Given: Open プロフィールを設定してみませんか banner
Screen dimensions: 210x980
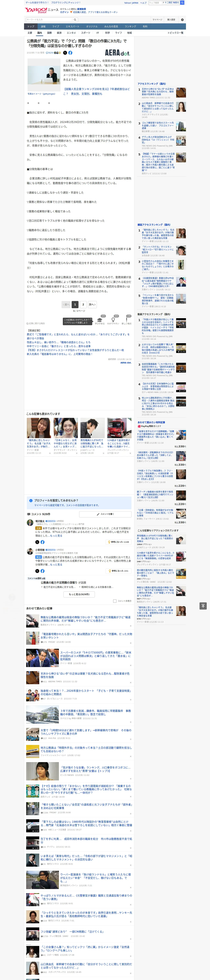Looking at the screenshot, I should point(79,503).
